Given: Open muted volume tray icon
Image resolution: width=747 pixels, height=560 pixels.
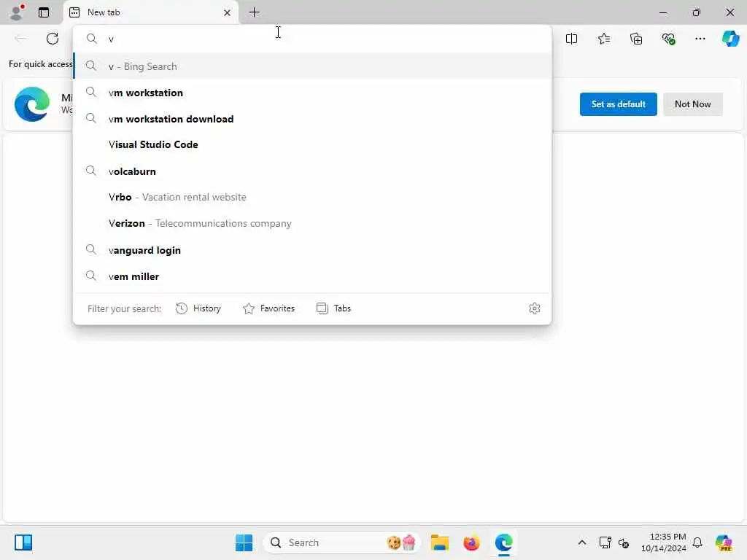Looking at the screenshot, I should pos(624,542).
